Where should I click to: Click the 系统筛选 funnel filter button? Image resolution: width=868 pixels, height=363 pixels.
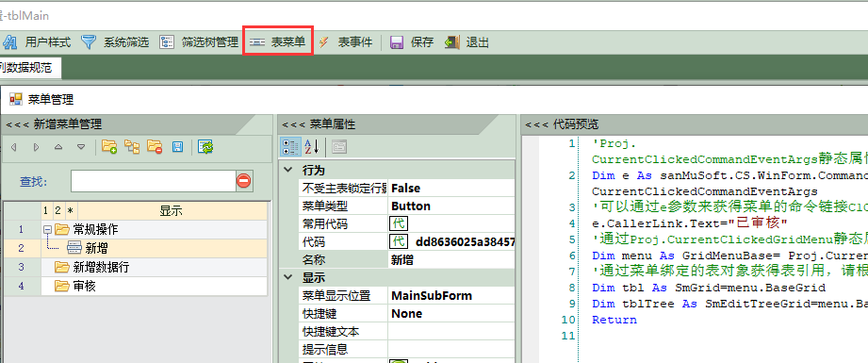[116, 42]
